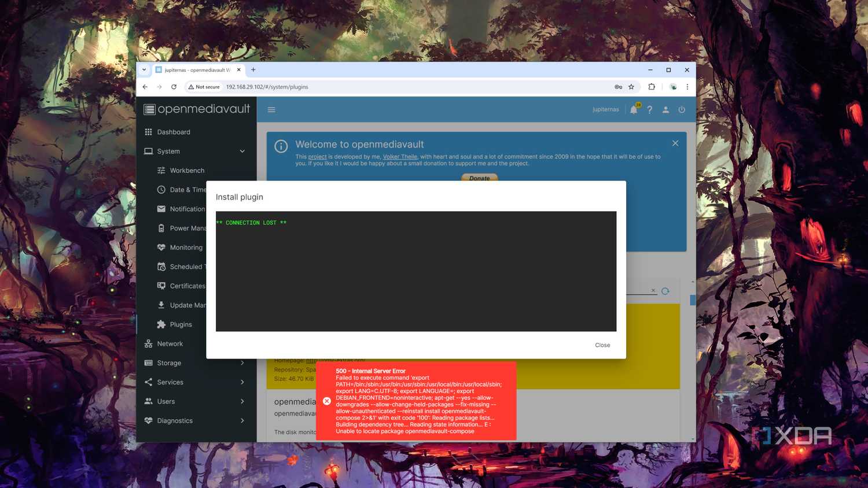The width and height of the screenshot is (868, 488).
Task: Click the openmediavault logo
Action: pos(197,109)
